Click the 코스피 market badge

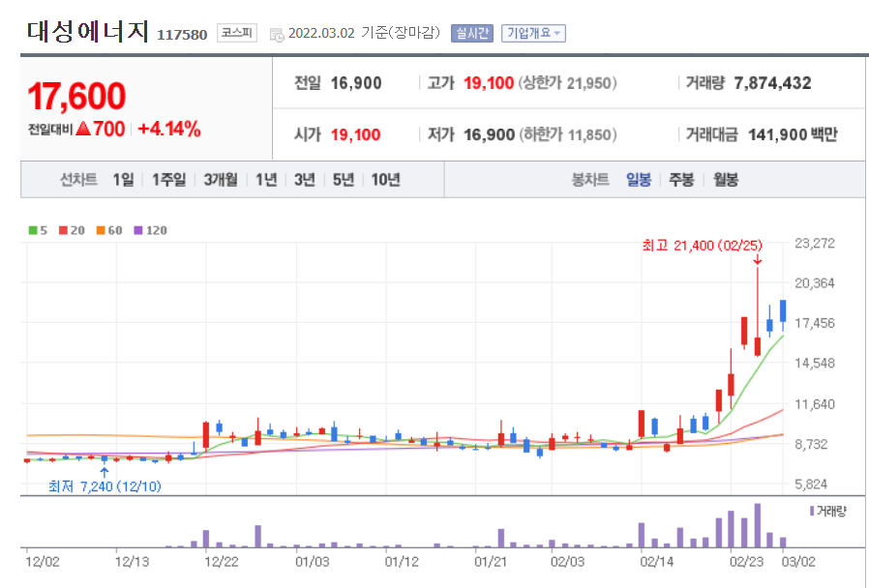[237, 33]
